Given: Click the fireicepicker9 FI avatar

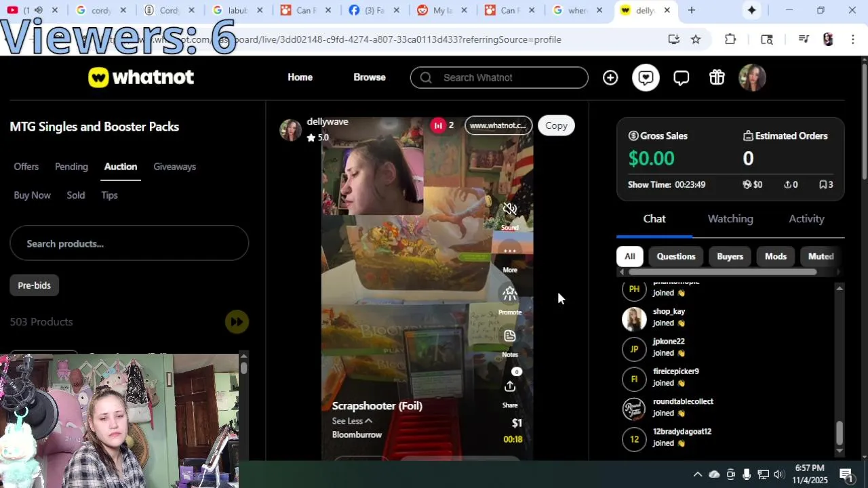Looking at the screenshot, I should point(634,379).
